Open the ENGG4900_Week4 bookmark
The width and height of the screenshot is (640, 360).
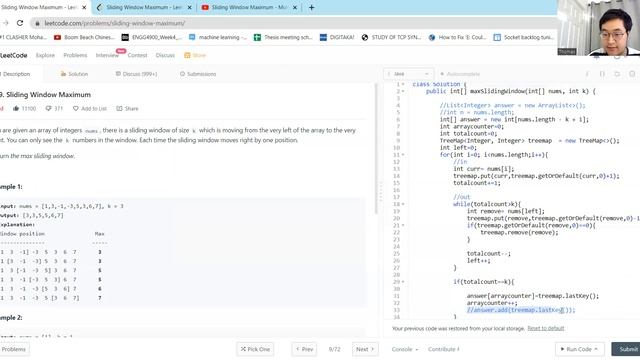coord(151,37)
